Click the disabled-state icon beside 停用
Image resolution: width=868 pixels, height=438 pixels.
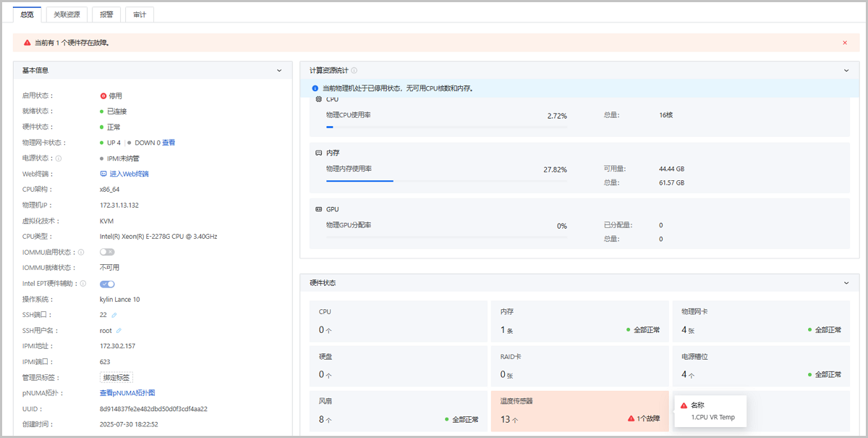click(103, 96)
